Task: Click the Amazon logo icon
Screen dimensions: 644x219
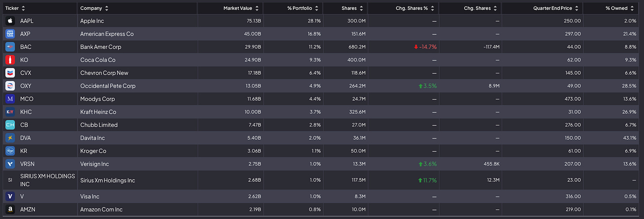Action: pos(10,209)
